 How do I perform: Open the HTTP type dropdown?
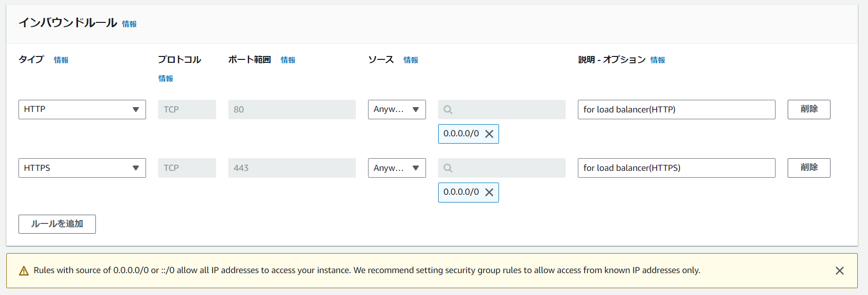point(82,110)
